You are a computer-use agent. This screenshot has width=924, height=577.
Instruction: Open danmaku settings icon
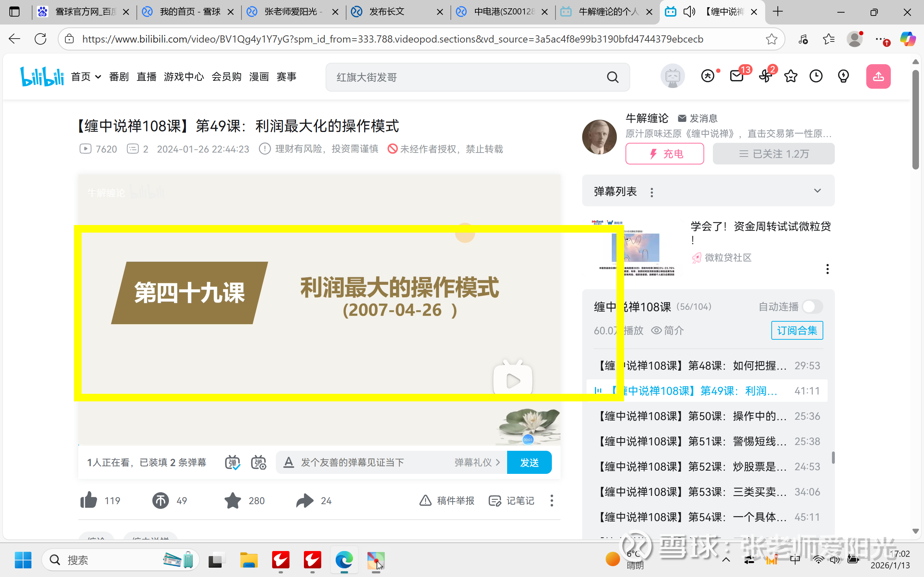(258, 463)
